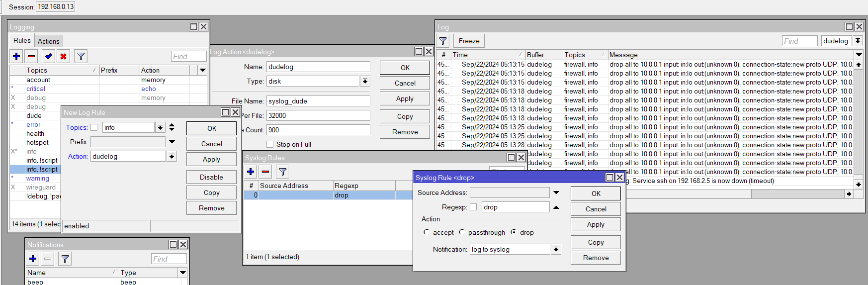
Task: Enable selected logging rule with checkmark icon
Action: [48, 56]
